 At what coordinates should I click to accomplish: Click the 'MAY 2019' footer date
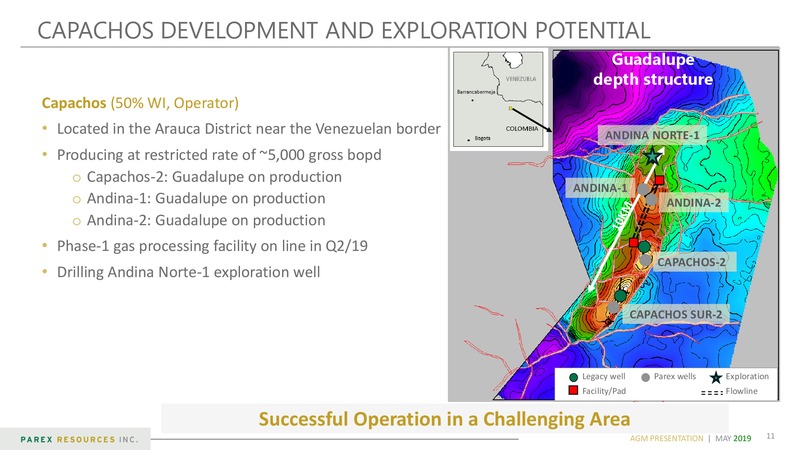click(733, 438)
